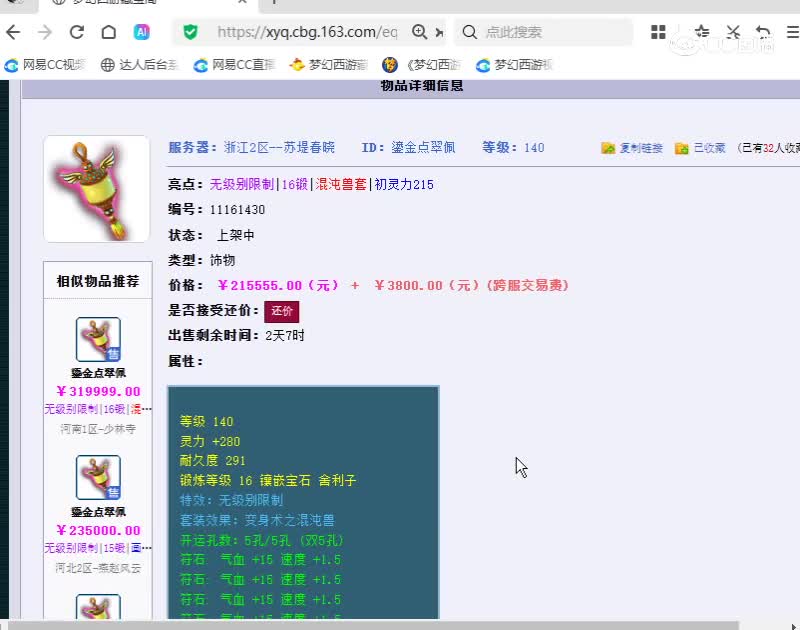Click the price ¥215555.00

278,285
